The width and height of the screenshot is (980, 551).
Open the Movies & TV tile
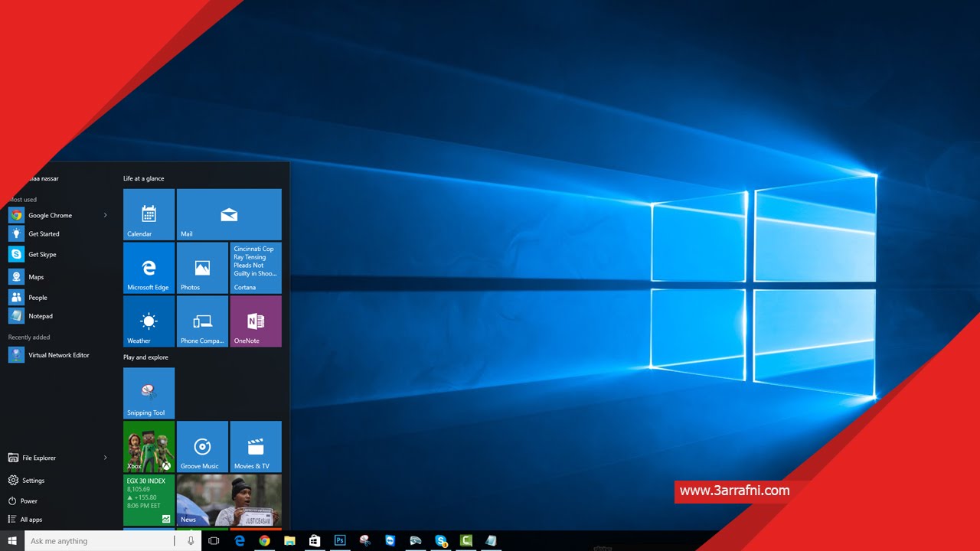(256, 446)
